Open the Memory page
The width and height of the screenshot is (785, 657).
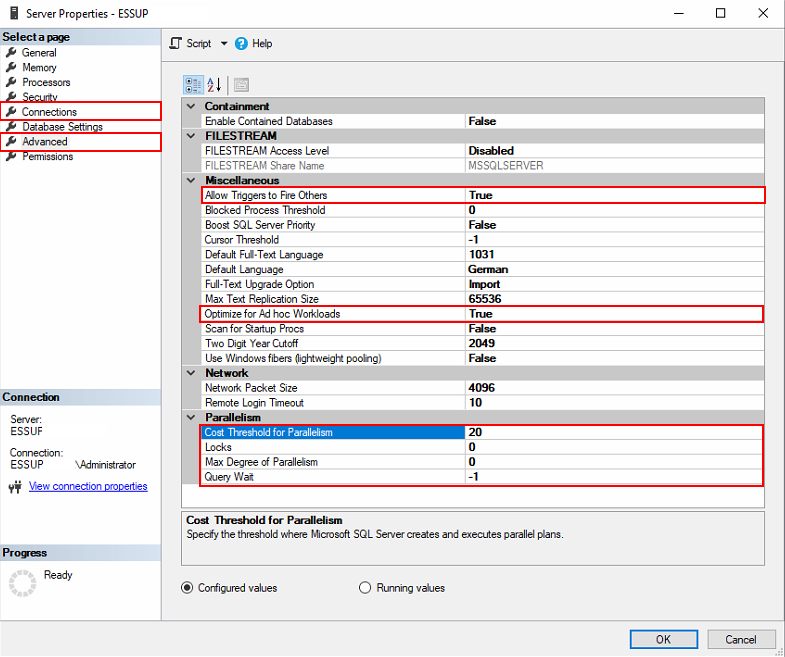coord(39,67)
